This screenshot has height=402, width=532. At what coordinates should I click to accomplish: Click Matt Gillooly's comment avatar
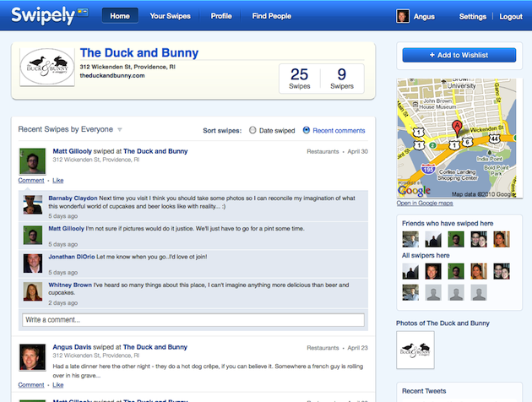(33, 235)
